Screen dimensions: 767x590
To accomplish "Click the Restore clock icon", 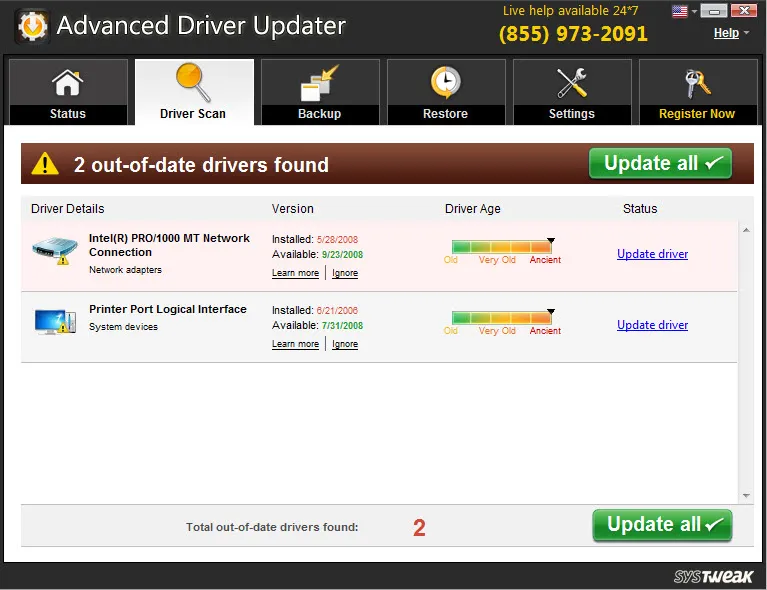I will coord(445,82).
